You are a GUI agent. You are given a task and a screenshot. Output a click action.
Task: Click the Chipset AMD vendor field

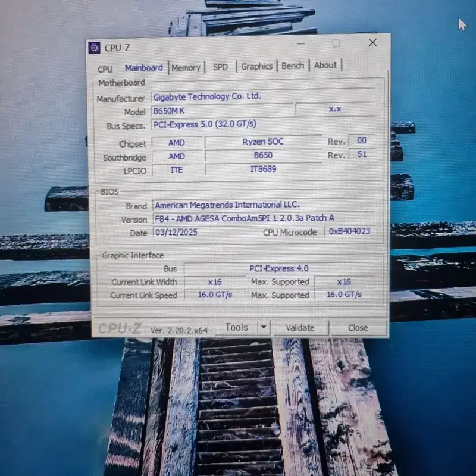[x=177, y=143]
